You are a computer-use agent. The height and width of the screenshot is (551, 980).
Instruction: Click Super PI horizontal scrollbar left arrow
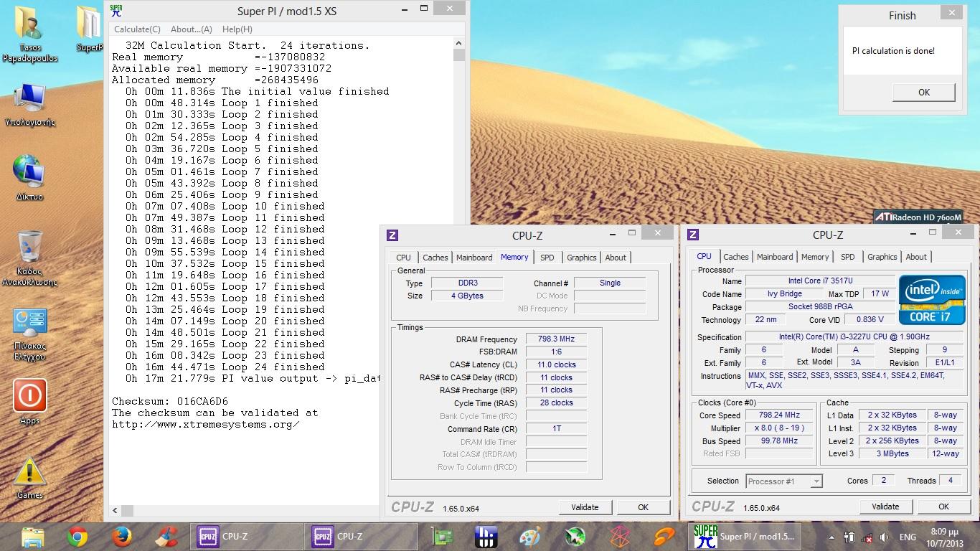coord(115,511)
